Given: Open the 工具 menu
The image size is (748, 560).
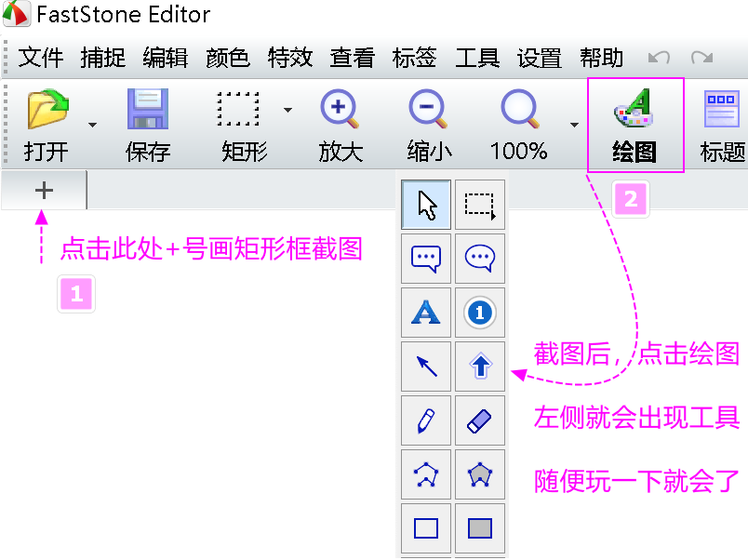Looking at the screenshot, I should [477, 59].
